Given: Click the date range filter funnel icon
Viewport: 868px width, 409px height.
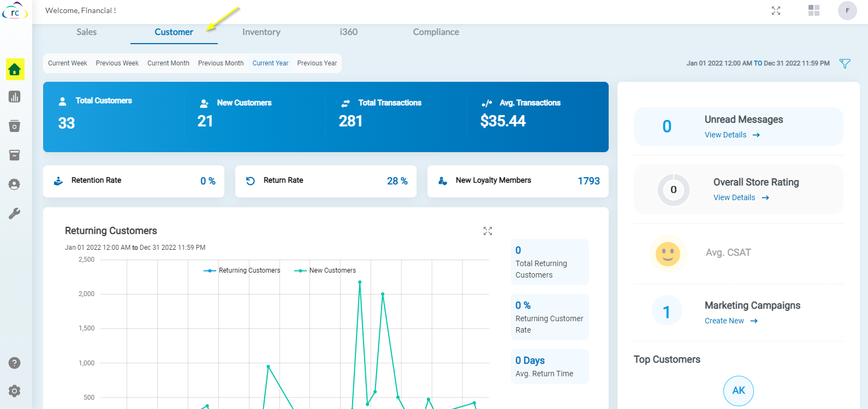Looking at the screenshot, I should click(x=845, y=64).
